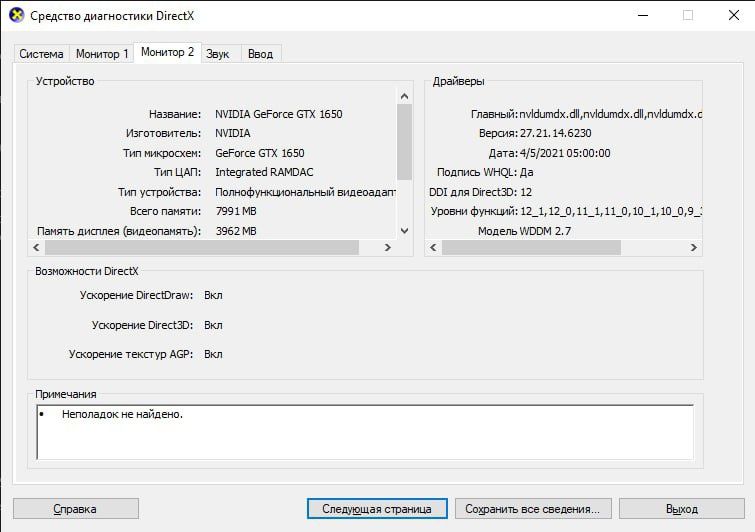Click driver date '4/5/2021 05:00:00'
The height and width of the screenshot is (532, 755).
tap(565, 153)
